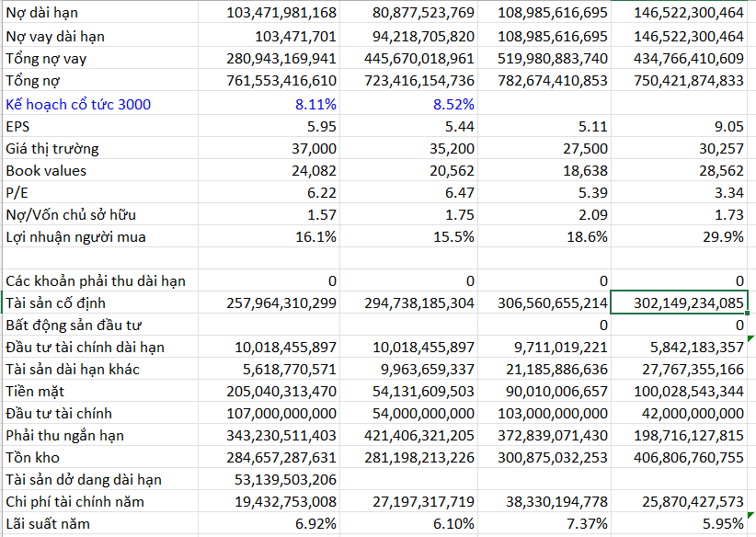Select the "Kế hoạch cổ tức 3000" label cell
The width and height of the screenshot is (756, 537).
coord(78,104)
